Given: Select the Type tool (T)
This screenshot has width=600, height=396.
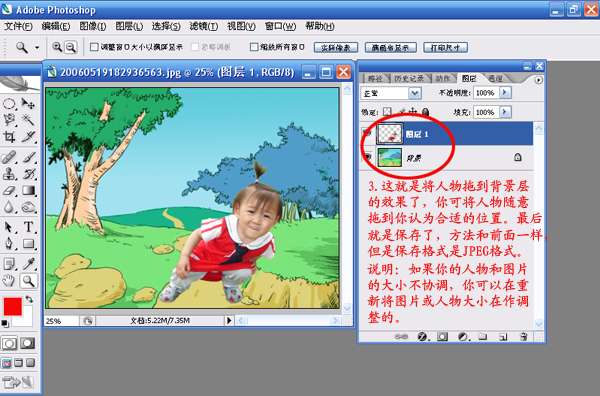Looking at the screenshot, I should 28,227.
